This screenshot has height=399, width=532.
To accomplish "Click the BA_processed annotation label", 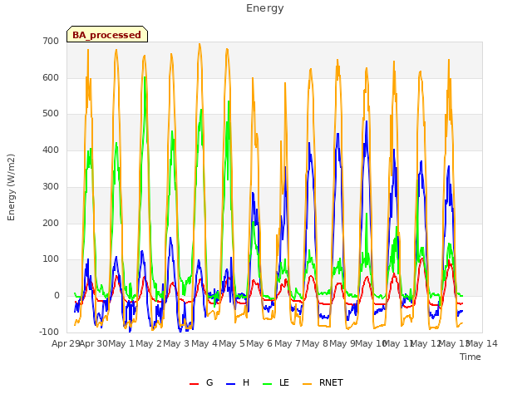I will (107, 35).
